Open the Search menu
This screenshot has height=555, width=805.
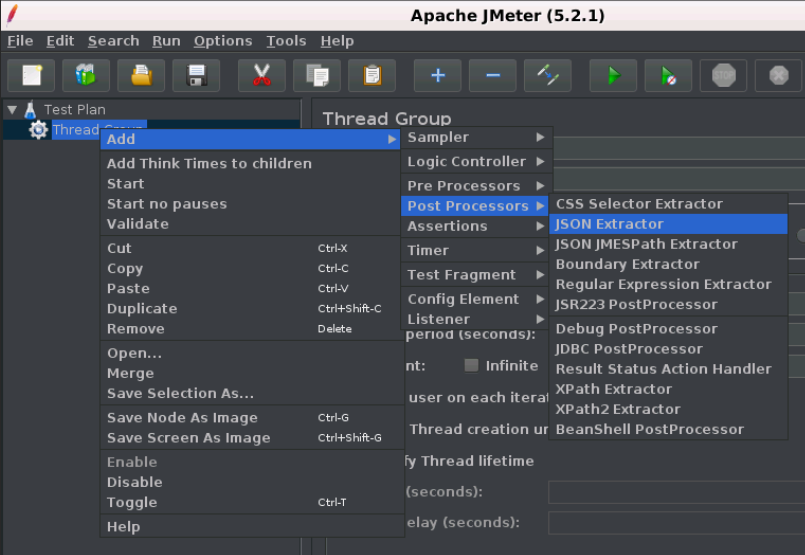(x=113, y=41)
